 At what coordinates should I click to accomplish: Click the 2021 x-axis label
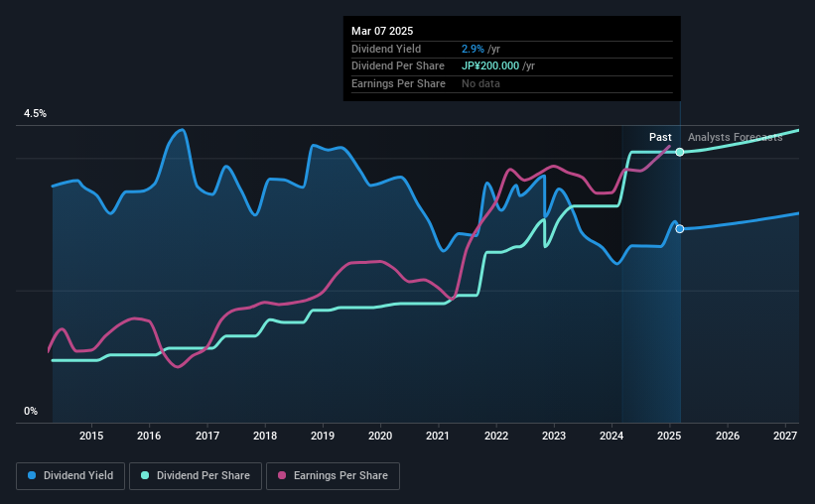(438, 436)
